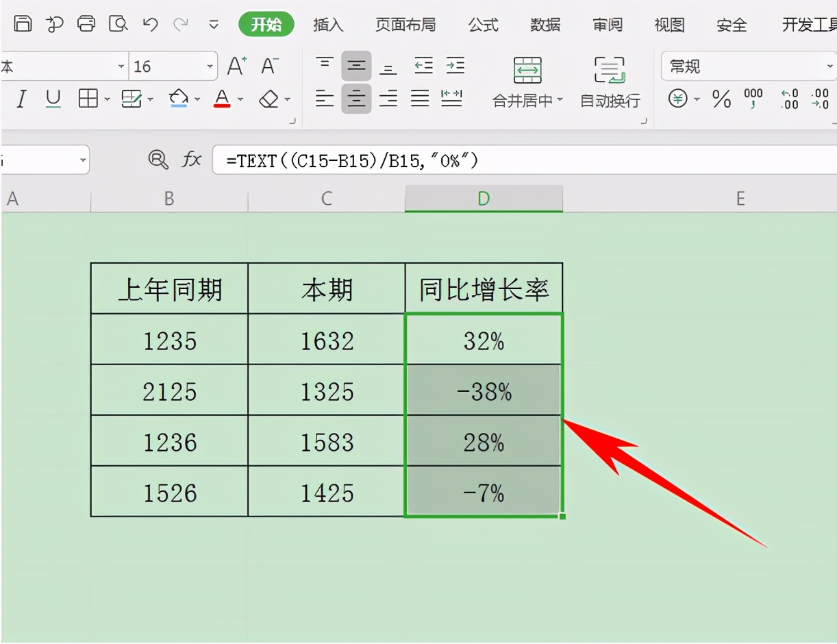
Task: Increase decimal places
Action: 789,99
